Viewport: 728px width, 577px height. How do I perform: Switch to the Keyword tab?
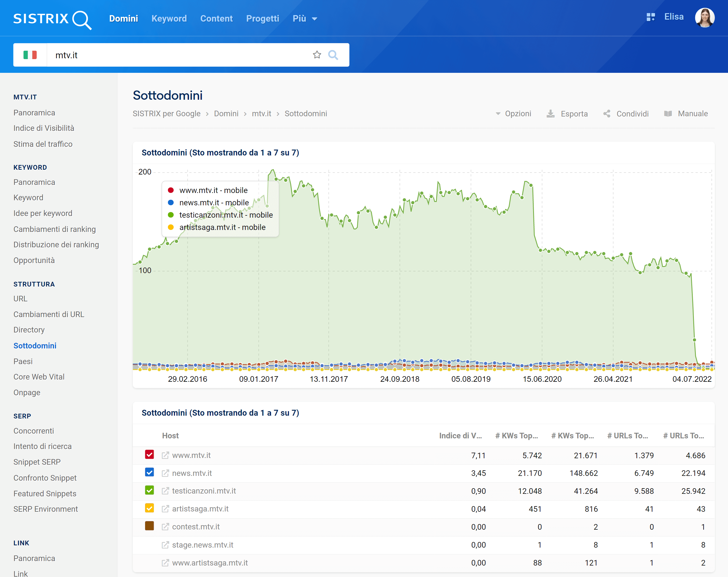pos(169,18)
